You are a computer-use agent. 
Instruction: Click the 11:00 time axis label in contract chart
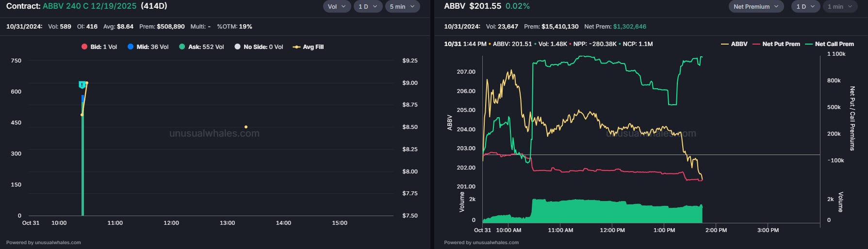pos(115,223)
